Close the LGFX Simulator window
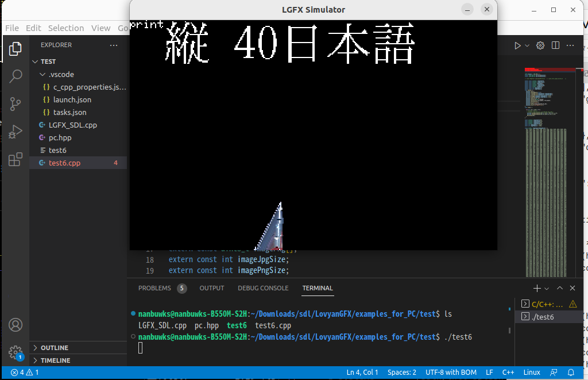 (x=487, y=9)
